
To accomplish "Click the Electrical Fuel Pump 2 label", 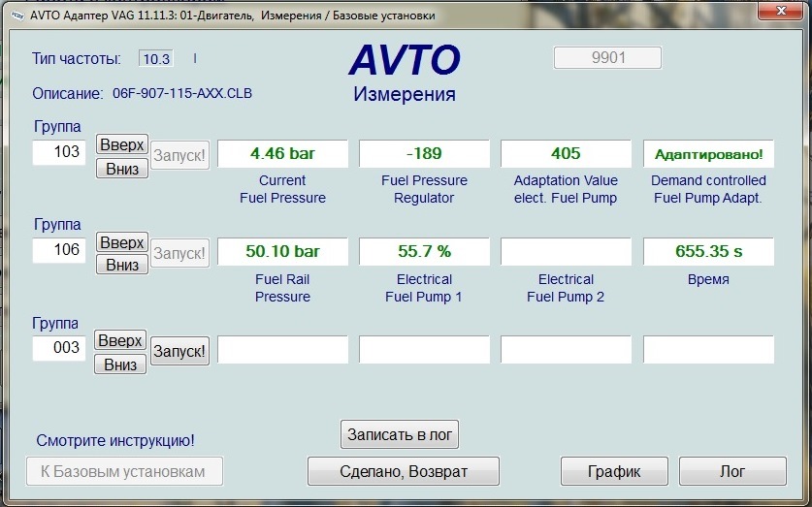I will point(566,288).
